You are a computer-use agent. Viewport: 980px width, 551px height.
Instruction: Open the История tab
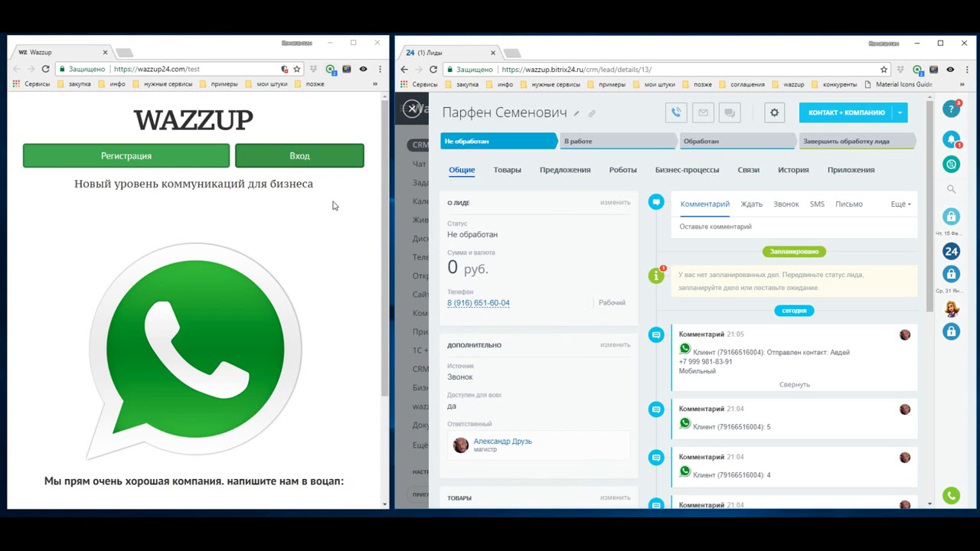793,170
